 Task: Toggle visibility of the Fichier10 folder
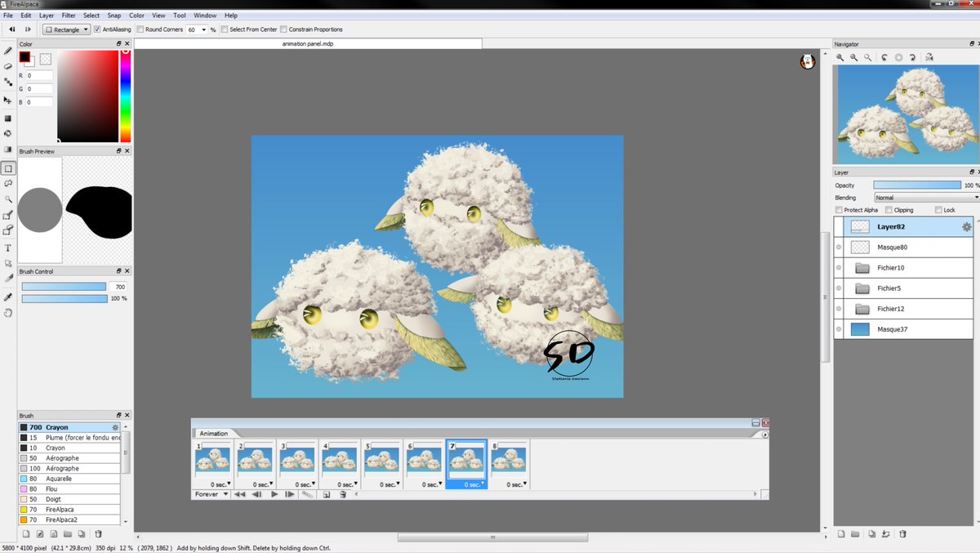pos(839,268)
